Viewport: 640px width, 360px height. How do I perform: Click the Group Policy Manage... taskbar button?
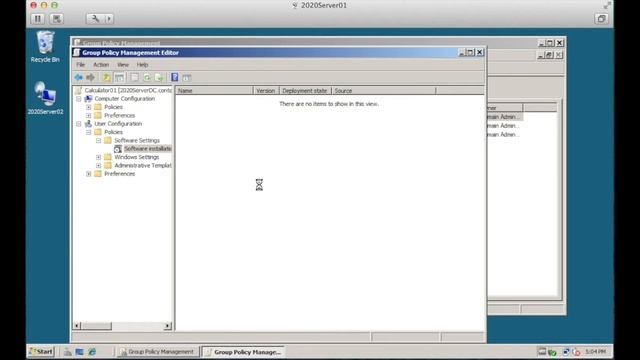(x=244, y=352)
